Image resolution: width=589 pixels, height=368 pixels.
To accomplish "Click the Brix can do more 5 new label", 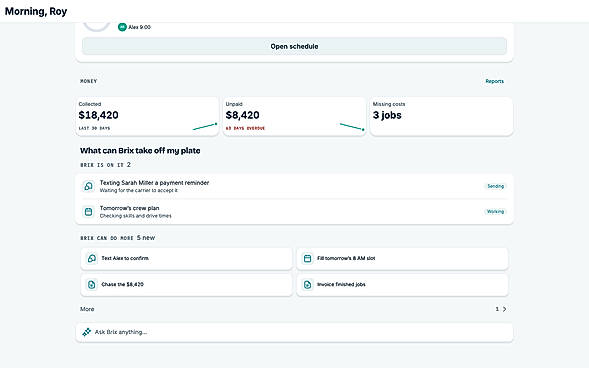I will tap(118, 238).
